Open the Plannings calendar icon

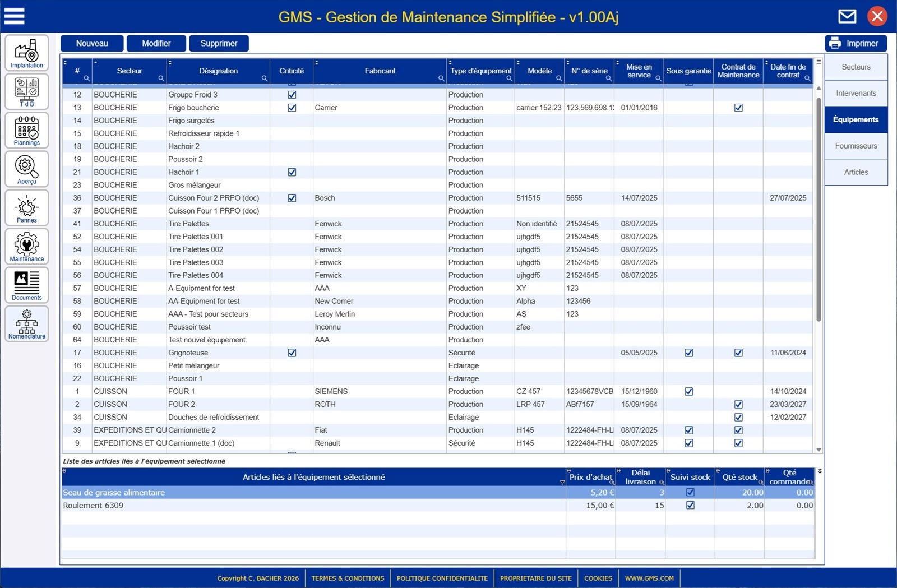pyautogui.click(x=26, y=130)
